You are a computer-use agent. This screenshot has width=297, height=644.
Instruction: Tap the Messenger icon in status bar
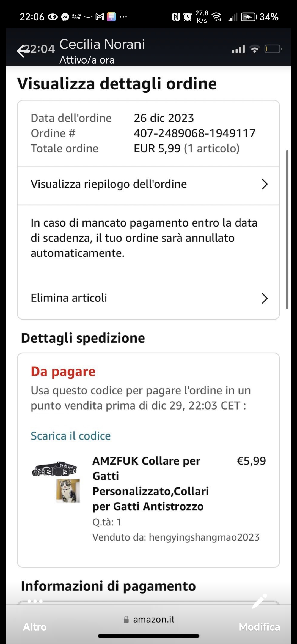[65, 17]
